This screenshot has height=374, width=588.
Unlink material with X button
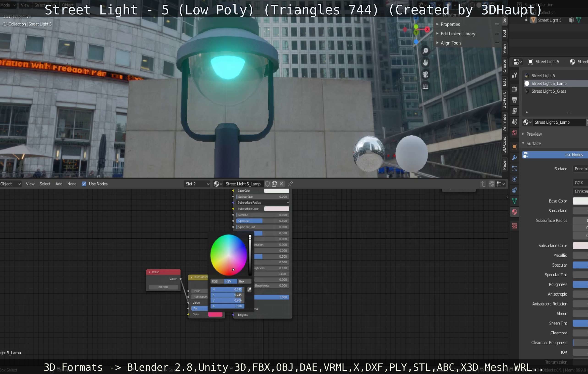pyautogui.click(x=281, y=184)
